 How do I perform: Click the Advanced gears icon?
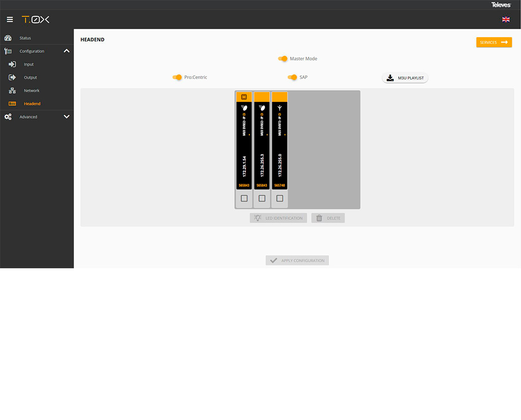coord(8,117)
